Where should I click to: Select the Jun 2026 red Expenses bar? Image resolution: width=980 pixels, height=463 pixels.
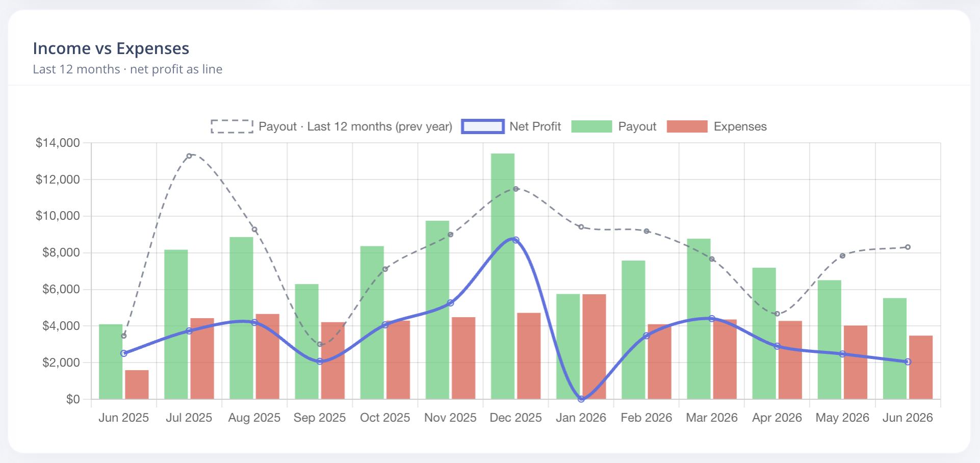pos(921,367)
